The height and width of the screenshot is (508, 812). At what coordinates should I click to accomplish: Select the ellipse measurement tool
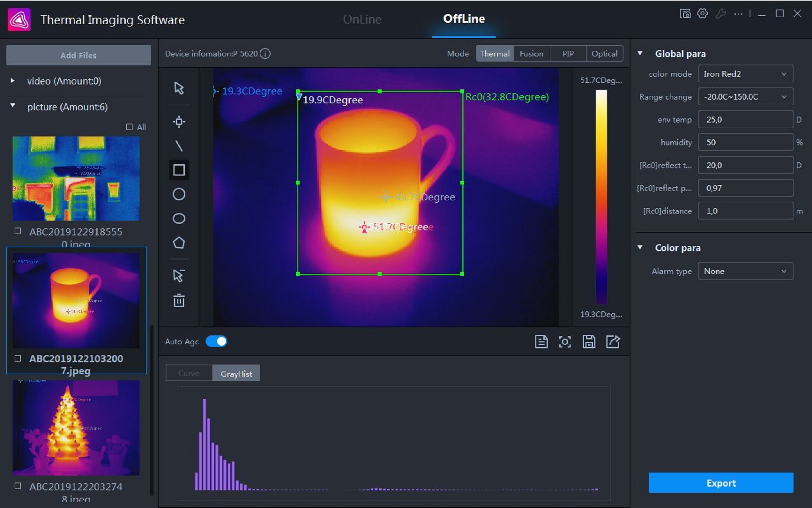point(179,218)
